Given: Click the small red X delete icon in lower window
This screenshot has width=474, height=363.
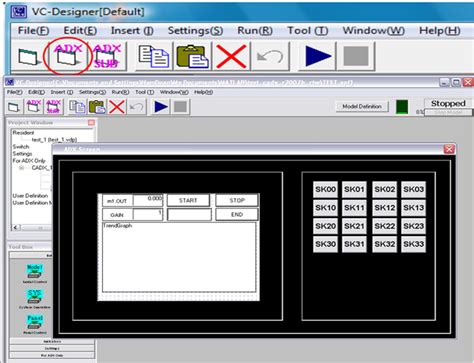Looking at the screenshot, I should click(x=117, y=107).
